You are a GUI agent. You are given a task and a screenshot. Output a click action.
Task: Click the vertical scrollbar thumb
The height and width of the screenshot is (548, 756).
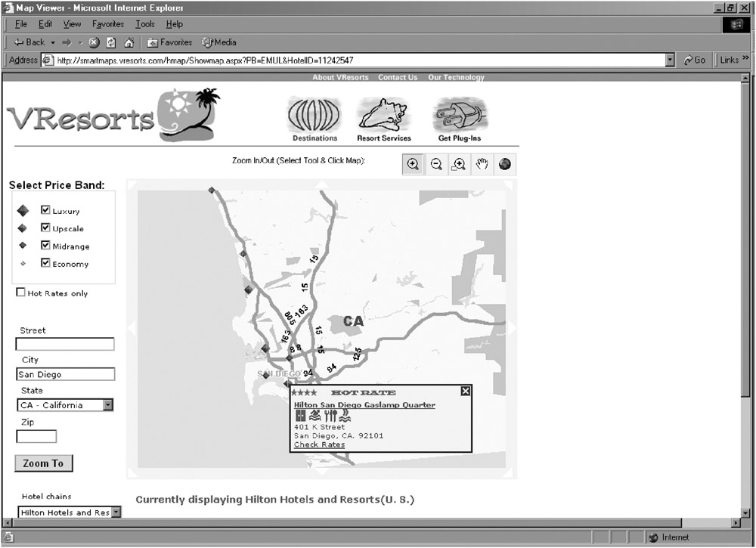(x=745, y=240)
